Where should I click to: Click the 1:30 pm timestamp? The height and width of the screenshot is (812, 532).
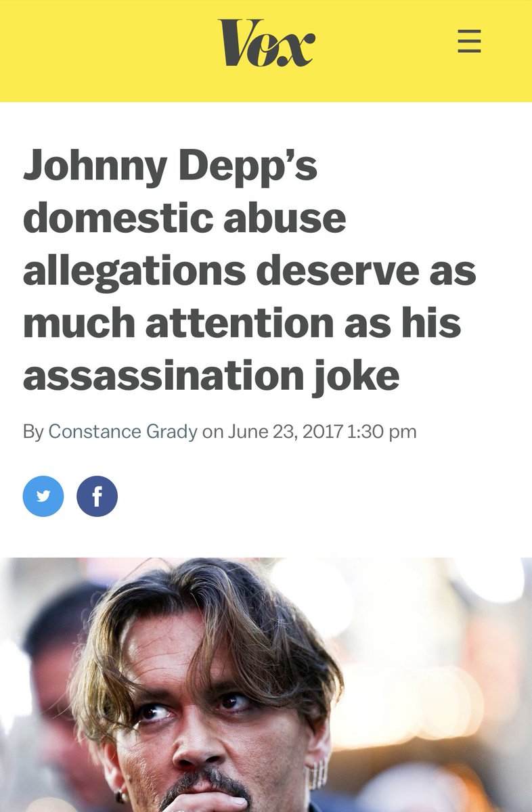[x=382, y=431]
